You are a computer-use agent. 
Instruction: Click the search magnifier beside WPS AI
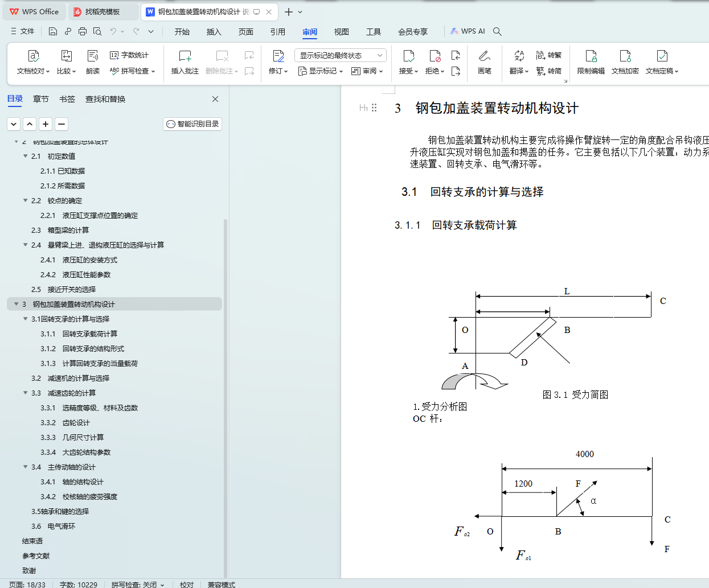[x=497, y=31]
